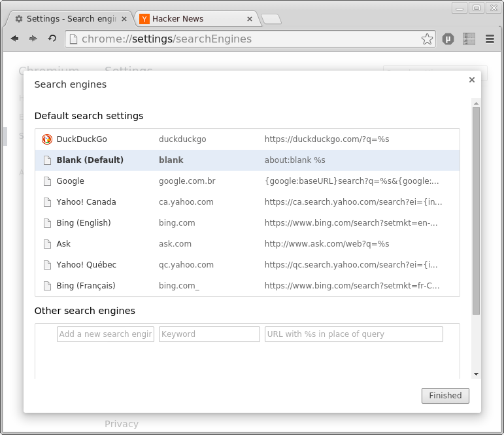
Task: Open the Chromium hamburger menu
Action: 490,39
